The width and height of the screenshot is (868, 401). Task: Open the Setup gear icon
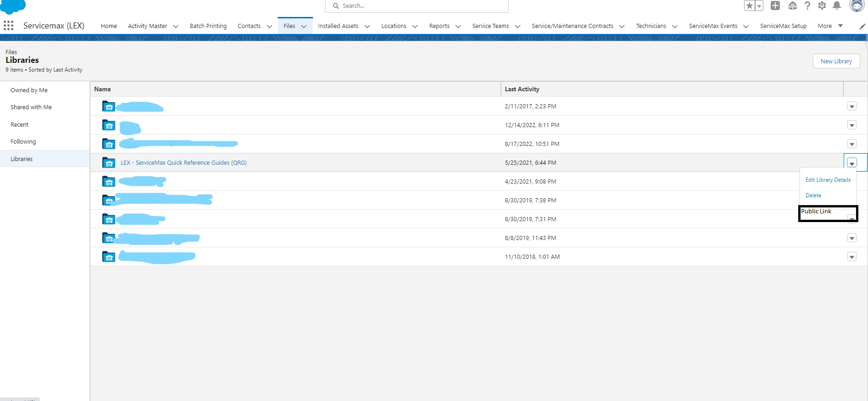coord(822,6)
